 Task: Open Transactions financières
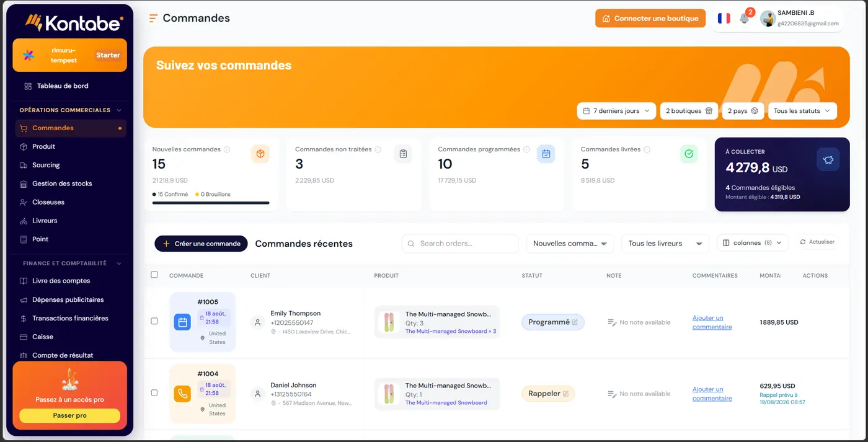71,318
